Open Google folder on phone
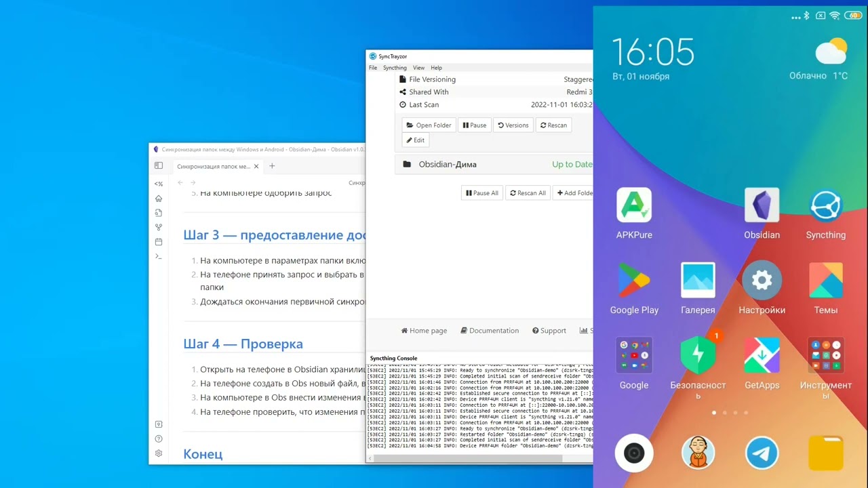The width and height of the screenshot is (868, 488). (634, 363)
